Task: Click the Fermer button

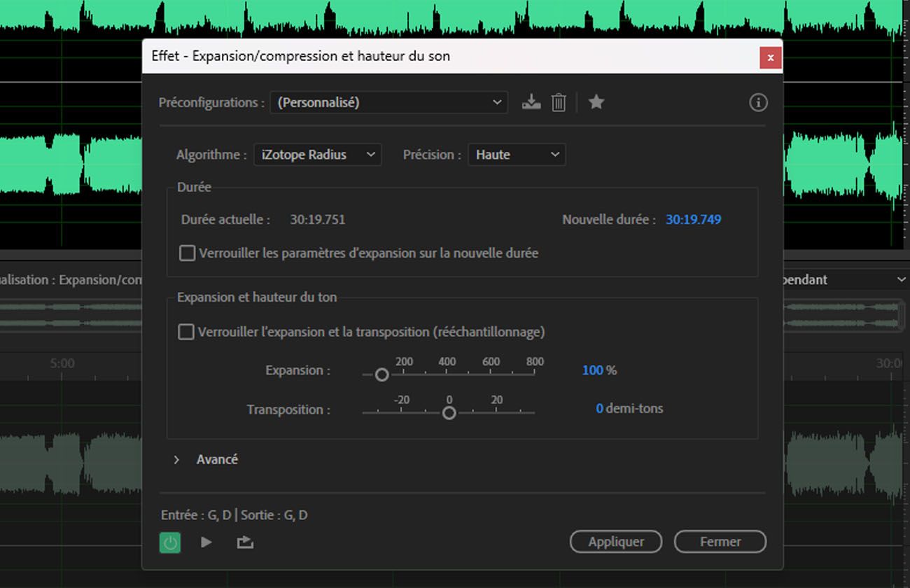Action: click(x=720, y=542)
